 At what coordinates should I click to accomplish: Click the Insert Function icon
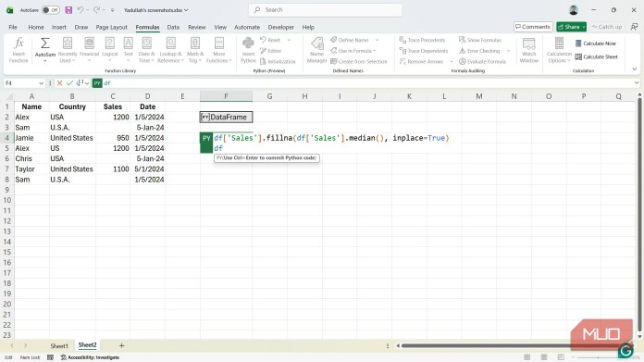pyautogui.click(x=19, y=50)
